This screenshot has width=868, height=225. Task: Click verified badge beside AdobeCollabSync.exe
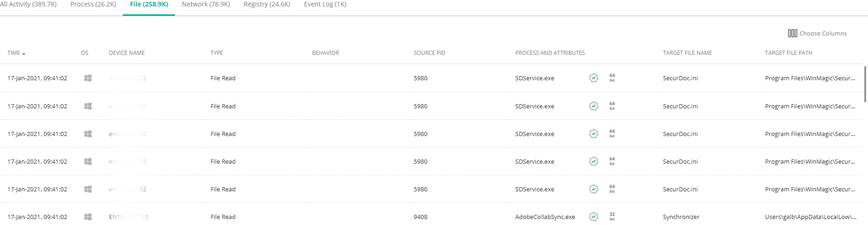click(594, 217)
